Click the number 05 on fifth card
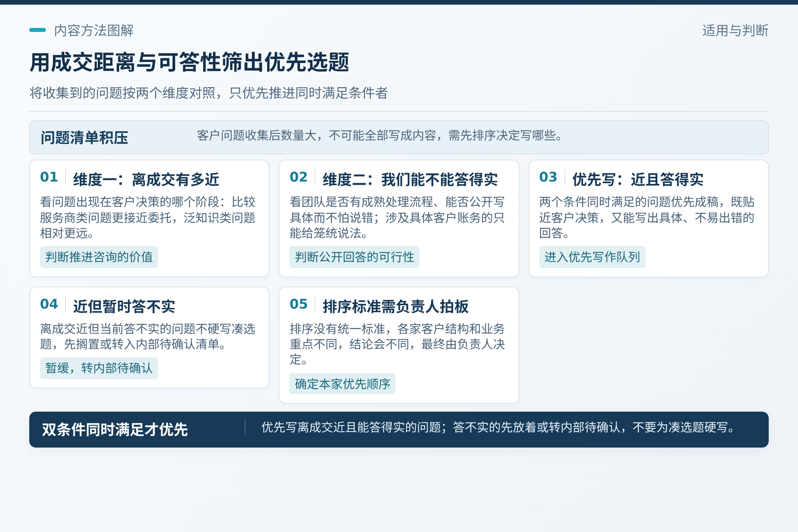 [299, 304]
